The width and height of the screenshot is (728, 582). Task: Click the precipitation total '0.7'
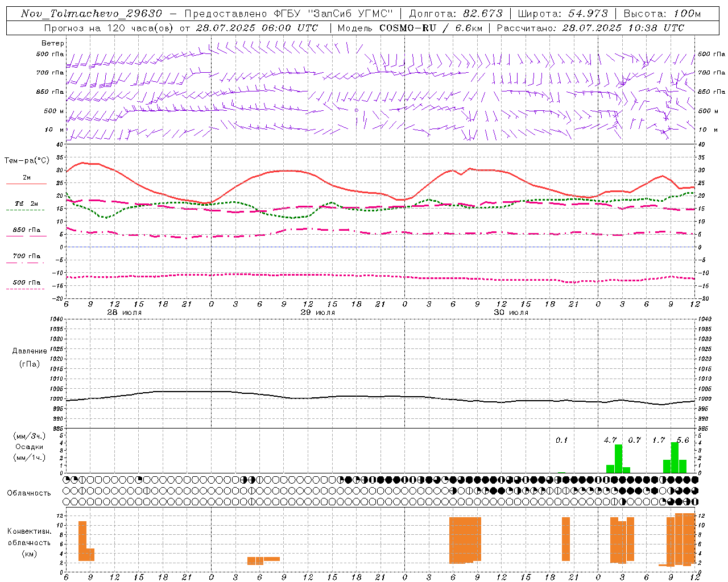[634, 440]
